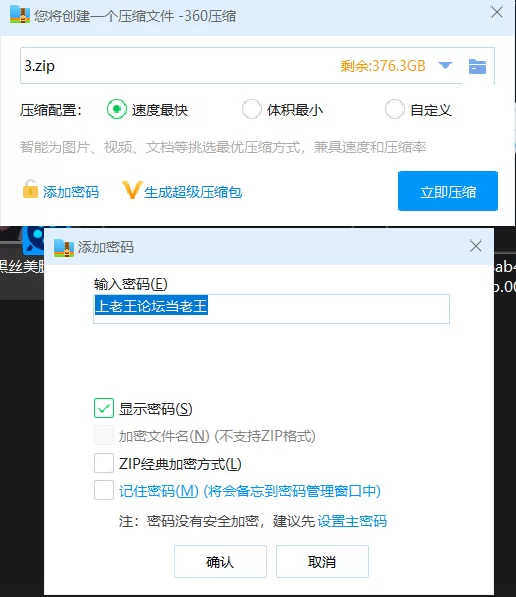The width and height of the screenshot is (516, 597).
Task: Click the 输入密码 password field
Action: click(272, 309)
